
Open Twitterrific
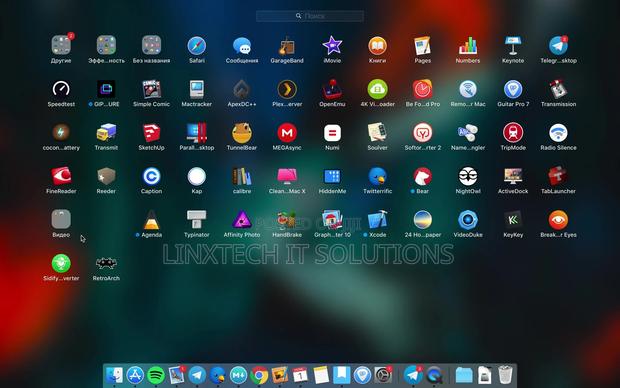(x=377, y=176)
